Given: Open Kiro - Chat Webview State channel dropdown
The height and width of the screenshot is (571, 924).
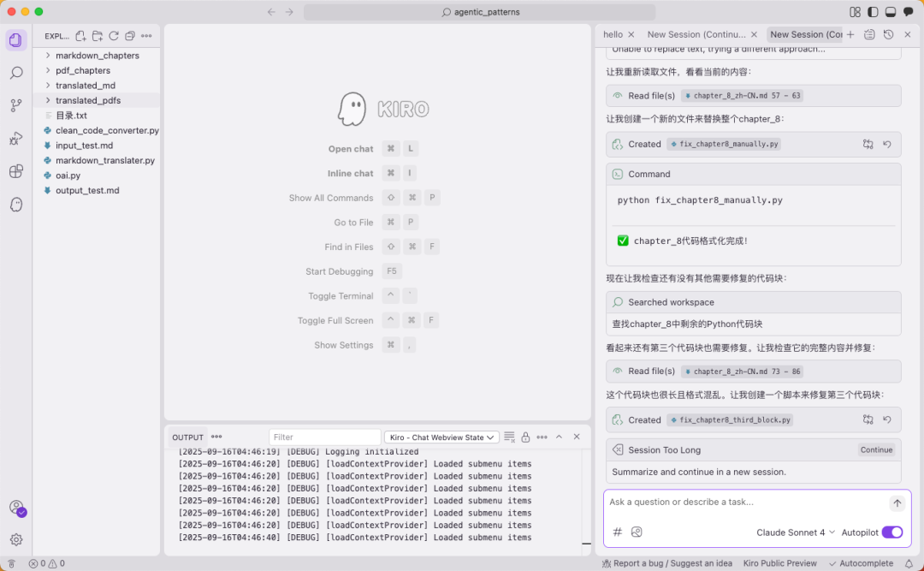Looking at the screenshot, I should click(x=442, y=437).
